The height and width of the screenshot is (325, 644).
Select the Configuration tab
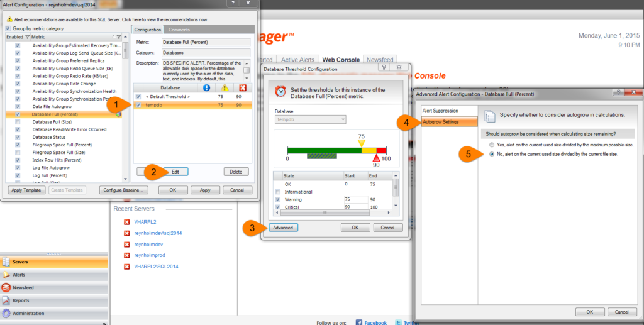click(147, 30)
